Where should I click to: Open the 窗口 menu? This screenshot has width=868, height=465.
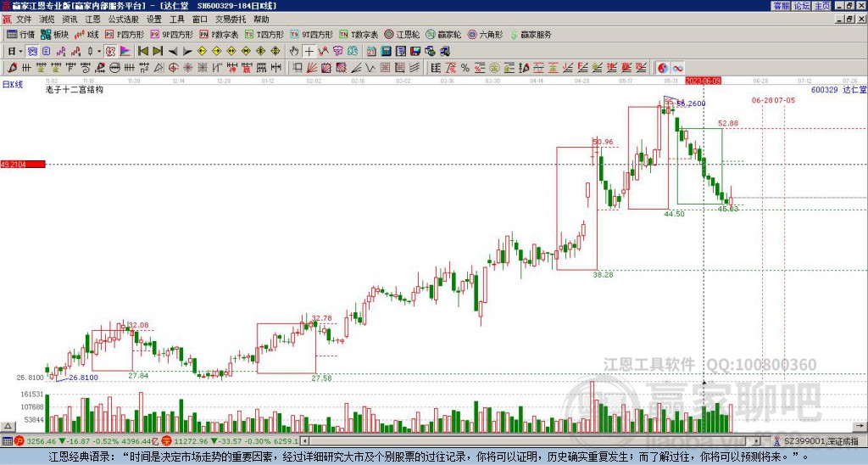200,20
